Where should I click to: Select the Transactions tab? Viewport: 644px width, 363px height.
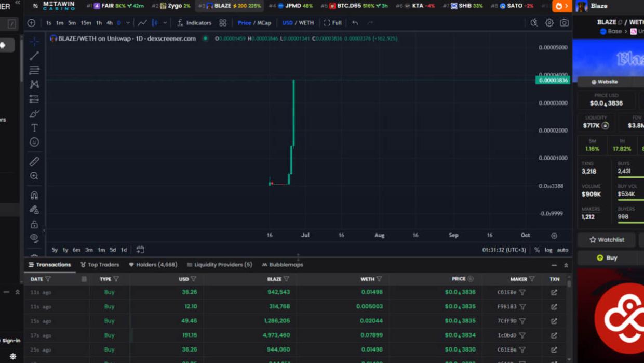(50, 265)
